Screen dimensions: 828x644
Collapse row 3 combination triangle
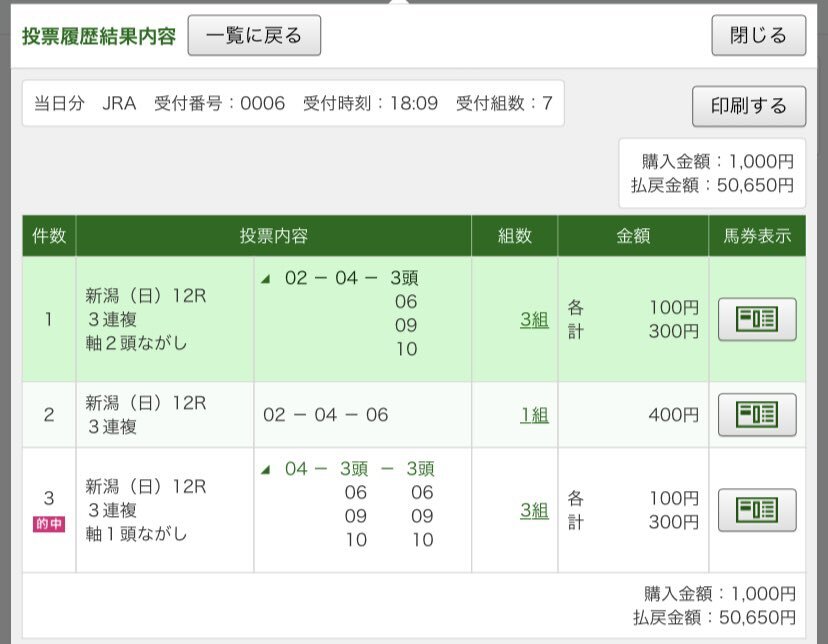266,469
